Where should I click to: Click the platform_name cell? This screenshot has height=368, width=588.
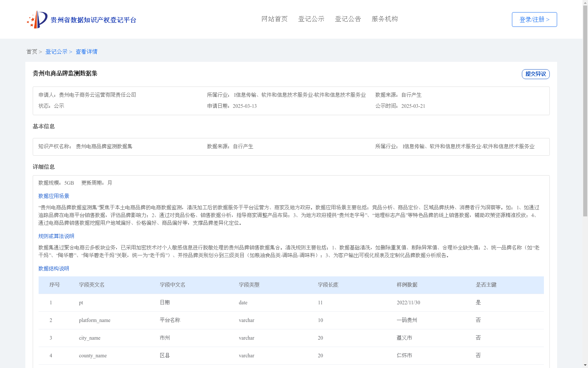[x=95, y=321]
